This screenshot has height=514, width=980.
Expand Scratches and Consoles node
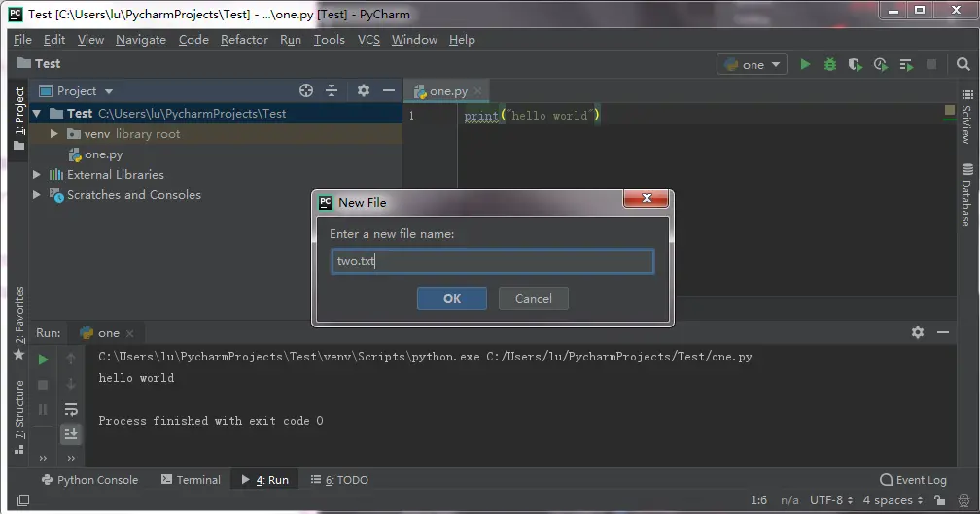pyautogui.click(x=37, y=195)
